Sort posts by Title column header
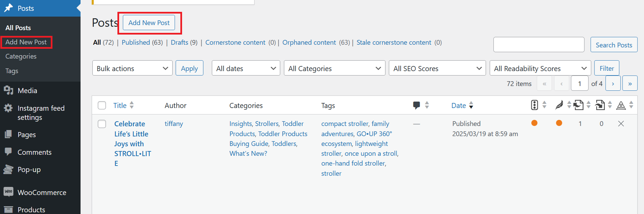This screenshot has width=644, height=214. click(x=120, y=105)
